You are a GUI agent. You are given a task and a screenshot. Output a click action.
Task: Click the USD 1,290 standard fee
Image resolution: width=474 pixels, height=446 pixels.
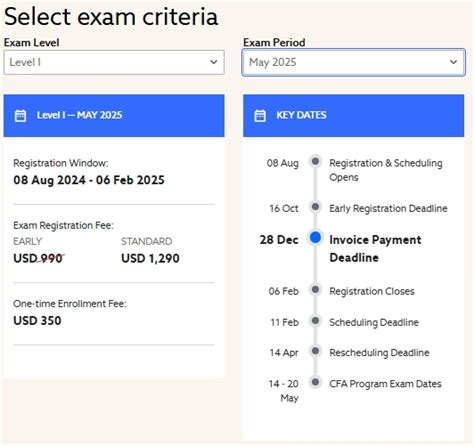tap(150, 258)
